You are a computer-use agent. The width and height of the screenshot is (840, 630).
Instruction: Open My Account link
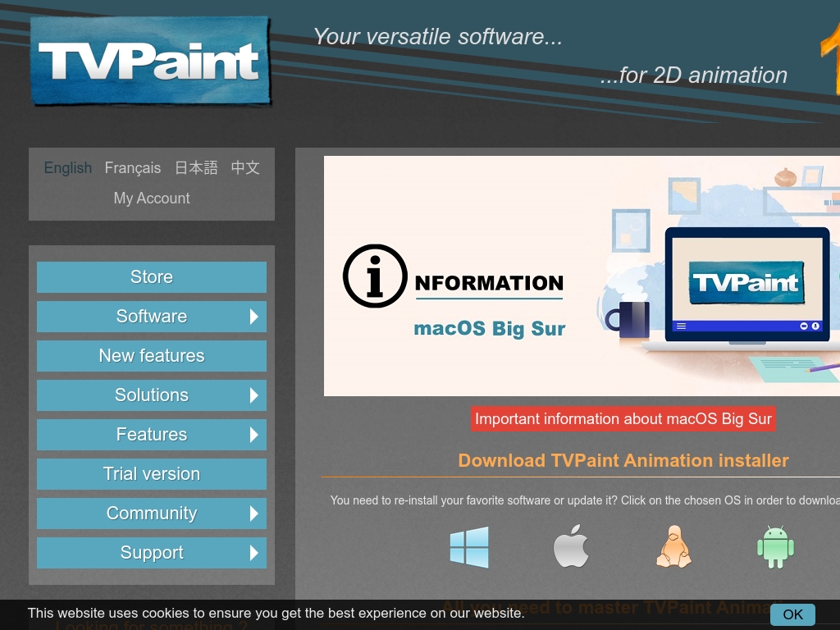tap(152, 199)
